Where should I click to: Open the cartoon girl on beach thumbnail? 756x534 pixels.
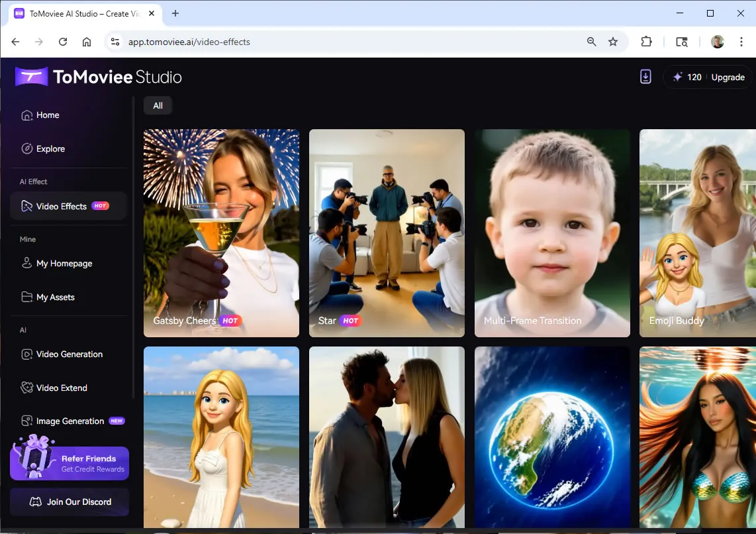pos(221,437)
